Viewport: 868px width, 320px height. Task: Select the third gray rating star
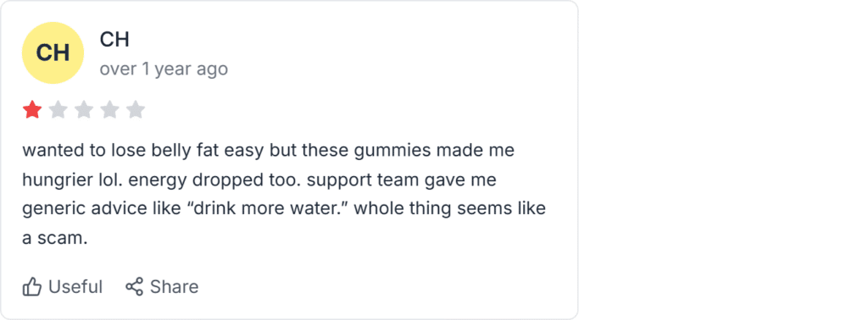pos(84,110)
